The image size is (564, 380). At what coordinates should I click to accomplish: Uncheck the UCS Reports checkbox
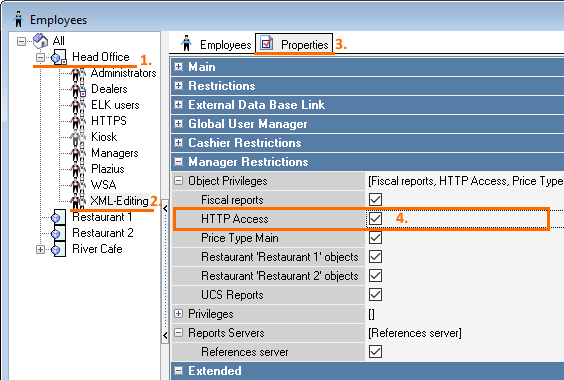click(375, 294)
